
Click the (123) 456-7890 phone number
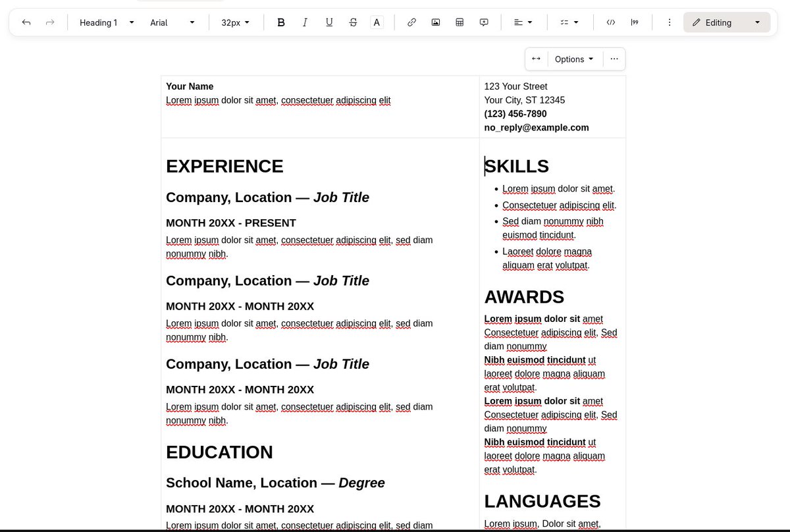pos(515,114)
